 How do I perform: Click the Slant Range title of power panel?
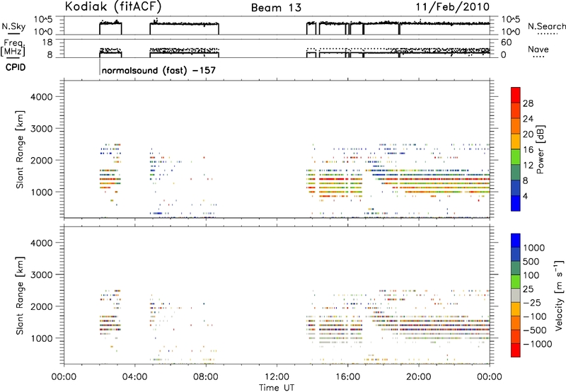20,149
